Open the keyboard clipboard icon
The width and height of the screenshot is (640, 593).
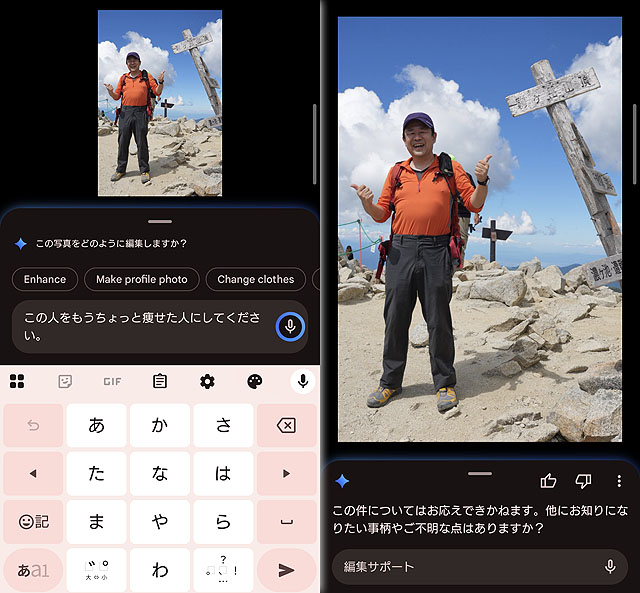[x=160, y=381]
